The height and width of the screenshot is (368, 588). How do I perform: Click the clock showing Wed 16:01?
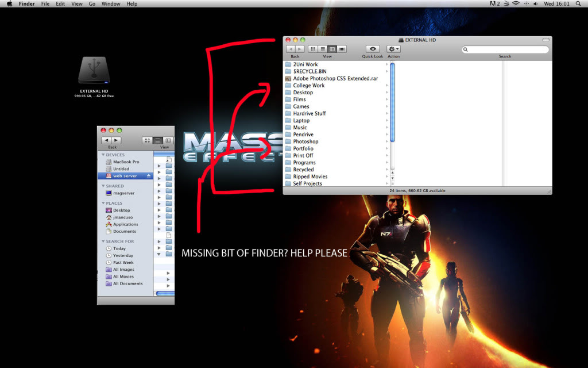tap(556, 4)
